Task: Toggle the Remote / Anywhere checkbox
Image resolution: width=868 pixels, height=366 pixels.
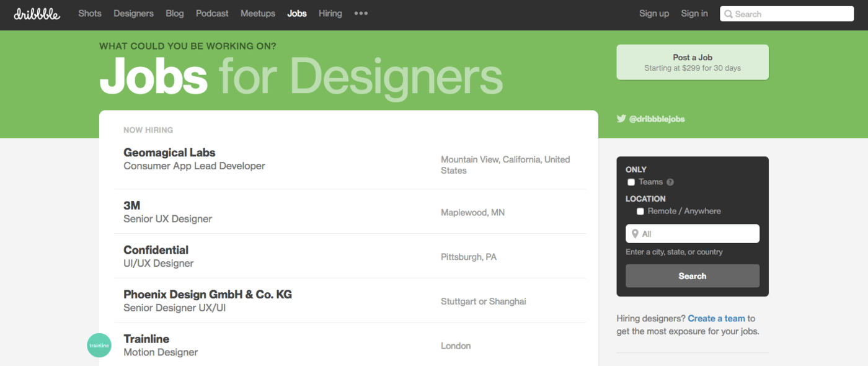Action: [640, 212]
